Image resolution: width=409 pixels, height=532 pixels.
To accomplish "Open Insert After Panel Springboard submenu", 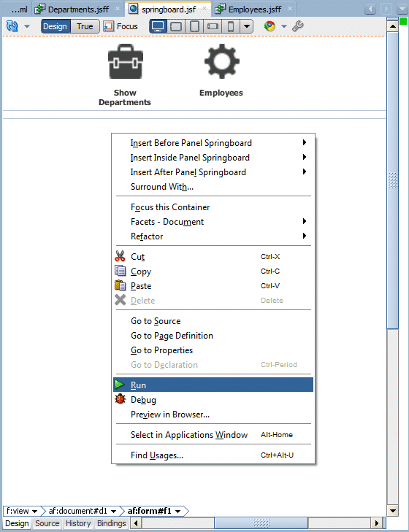I will pyautogui.click(x=214, y=172).
